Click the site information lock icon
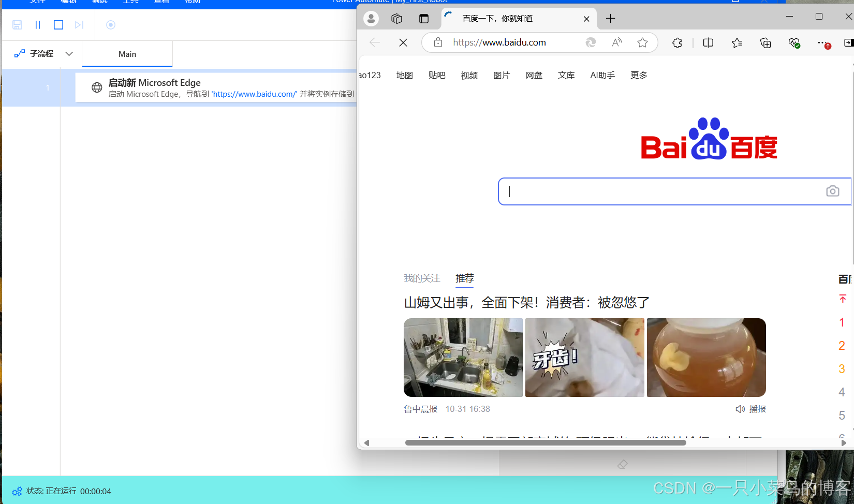 coord(438,42)
